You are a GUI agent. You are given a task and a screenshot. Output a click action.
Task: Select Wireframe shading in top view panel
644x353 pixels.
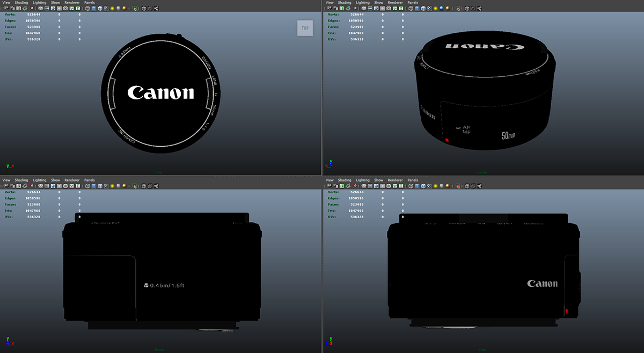click(x=87, y=9)
